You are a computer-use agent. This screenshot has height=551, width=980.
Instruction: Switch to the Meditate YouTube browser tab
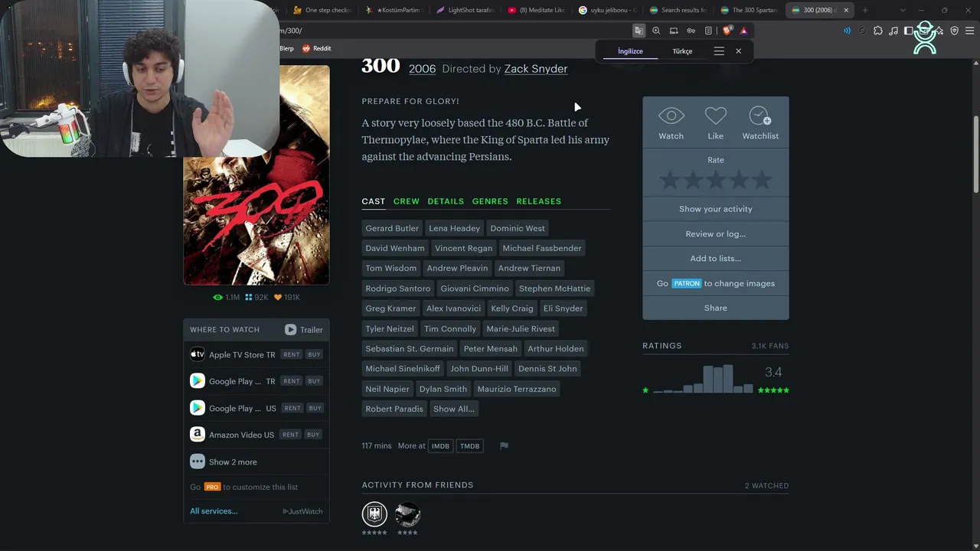(x=536, y=10)
